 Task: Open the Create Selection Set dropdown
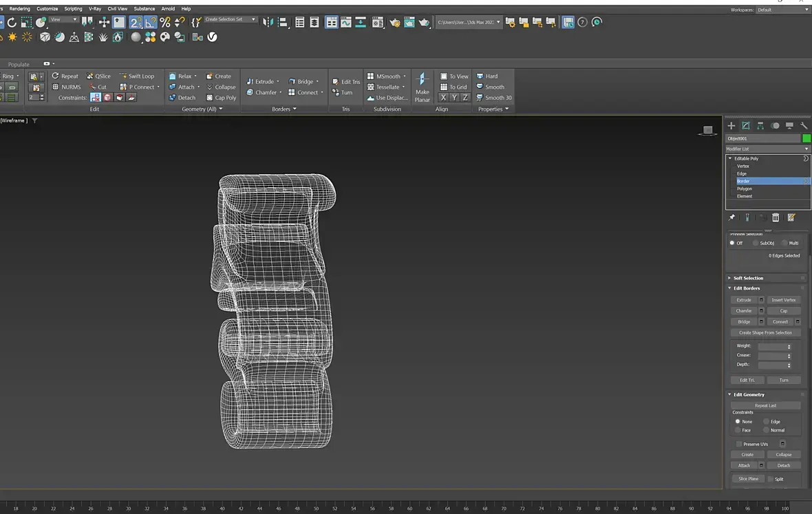(x=231, y=20)
